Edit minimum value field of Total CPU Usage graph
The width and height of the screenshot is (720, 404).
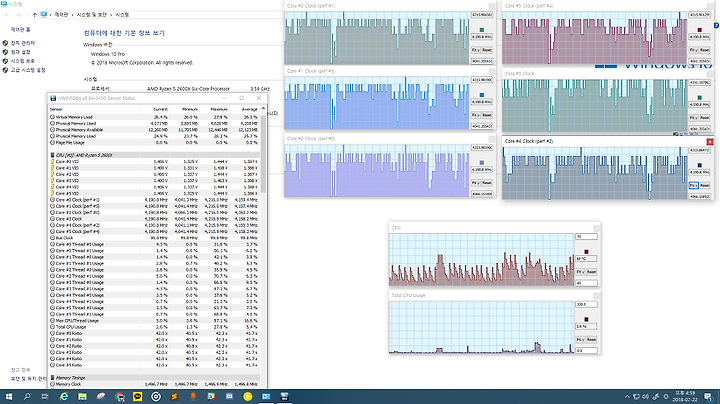pyautogui.click(x=586, y=350)
